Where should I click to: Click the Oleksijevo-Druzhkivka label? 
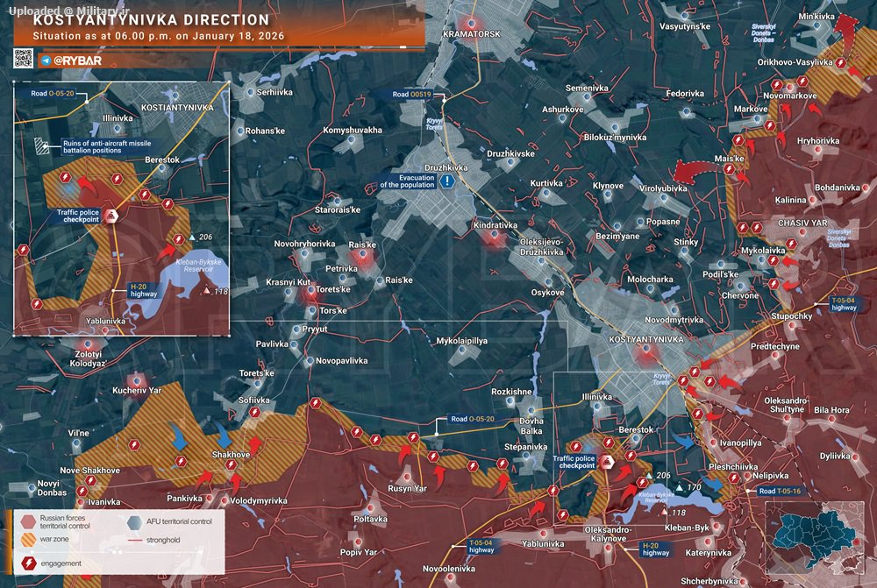coord(541,247)
